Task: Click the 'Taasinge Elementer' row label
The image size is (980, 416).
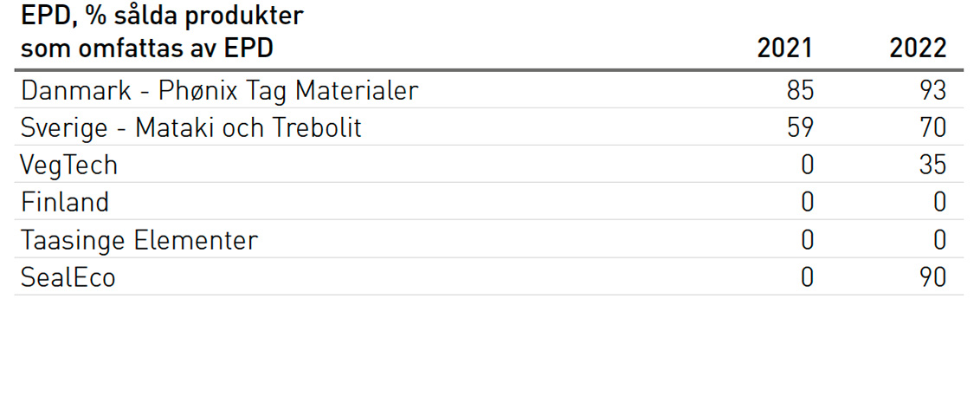Action: click(139, 240)
